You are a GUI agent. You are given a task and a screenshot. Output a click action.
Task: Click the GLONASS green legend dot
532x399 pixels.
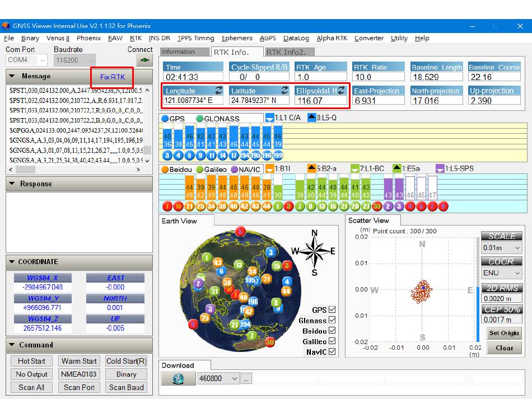(199, 118)
